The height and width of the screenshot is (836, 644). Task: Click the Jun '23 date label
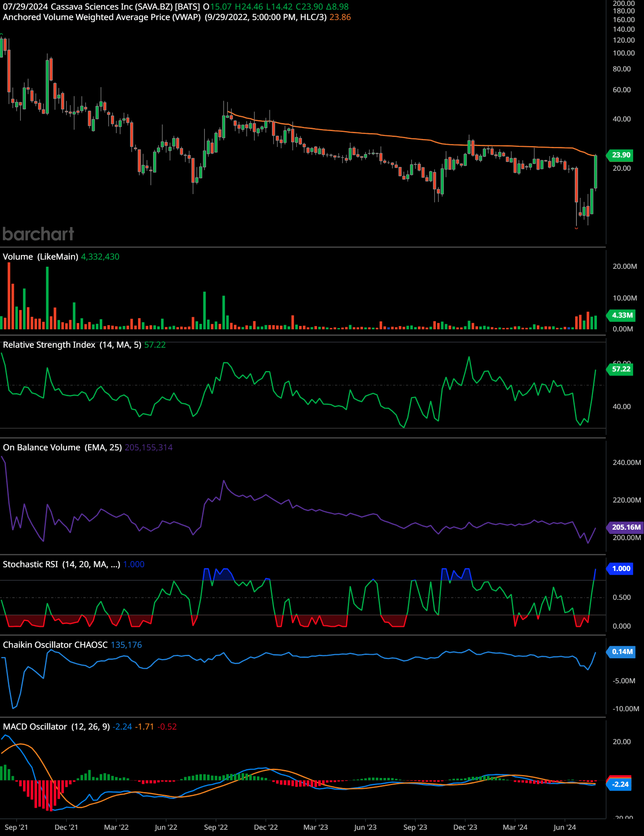pos(365,827)
